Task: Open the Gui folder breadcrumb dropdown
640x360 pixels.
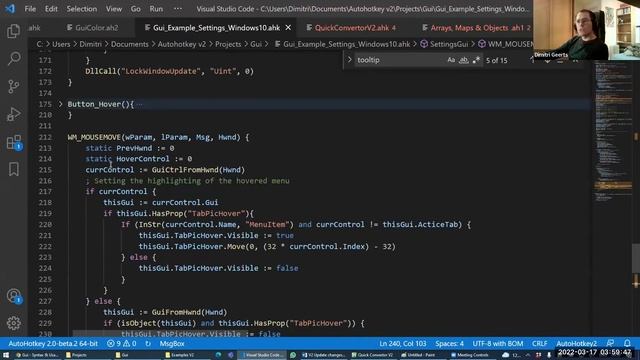Action: pos(256,44)
